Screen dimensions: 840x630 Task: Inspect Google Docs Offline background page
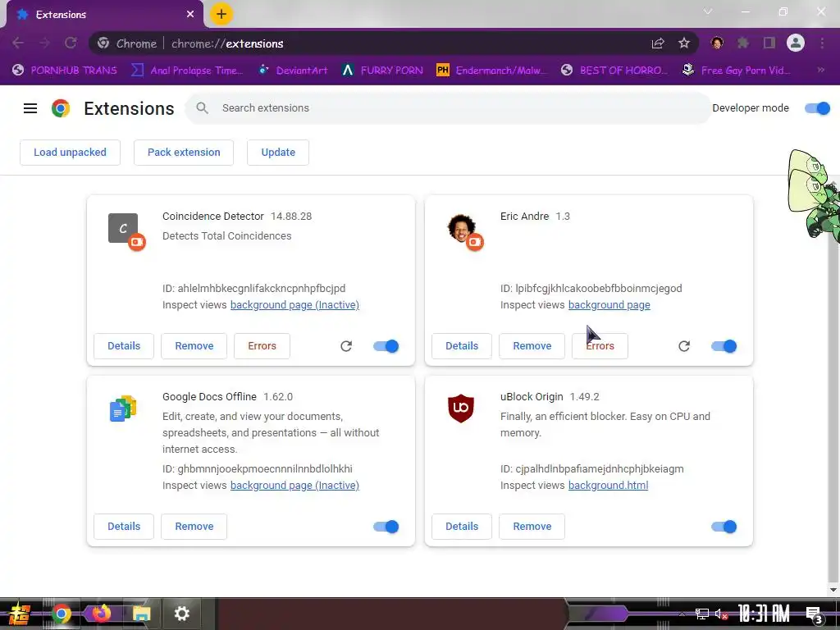coord(294,486)
